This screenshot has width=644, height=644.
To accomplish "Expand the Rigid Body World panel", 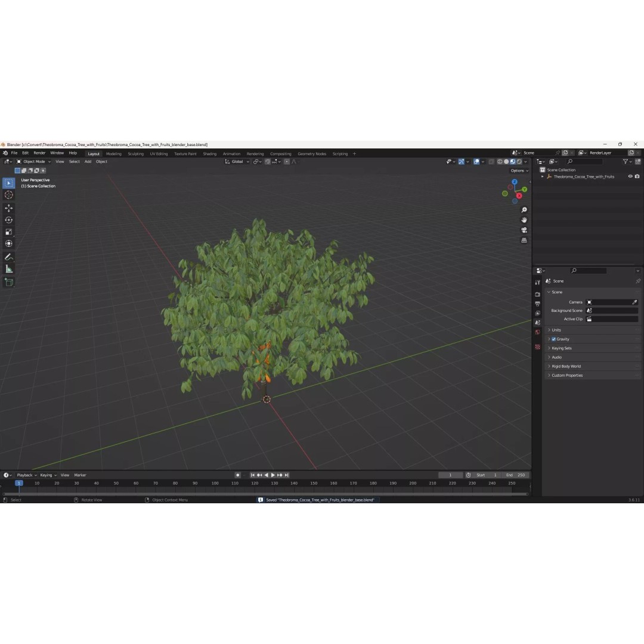I will tap(592, 366).
